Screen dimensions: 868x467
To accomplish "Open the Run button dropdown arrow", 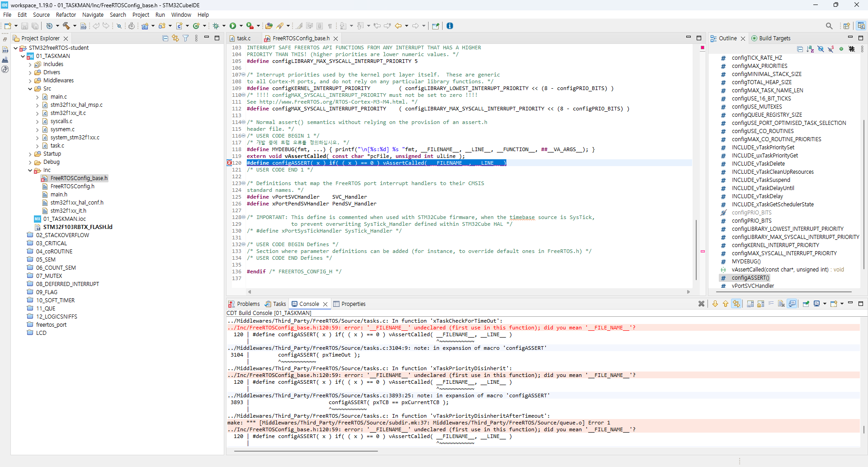I will (x=241, y=26).
